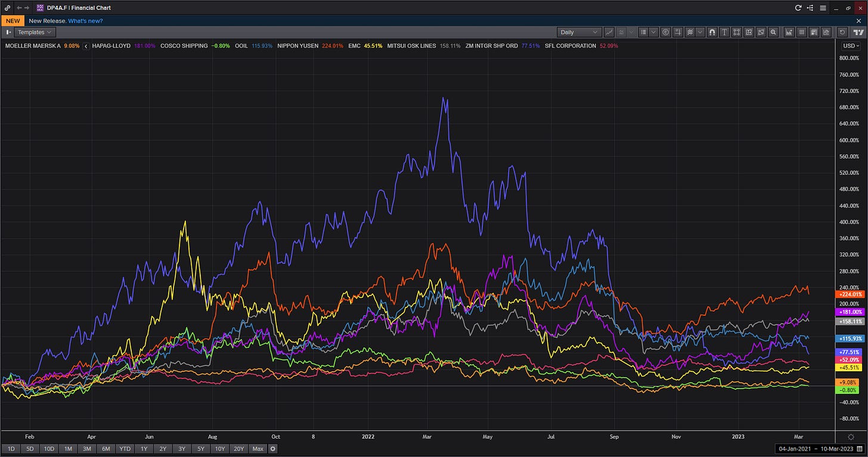Dismiss the New Release banner
Image resolution: width=868 pixels, height=457 pixels.
pos(859,21)
